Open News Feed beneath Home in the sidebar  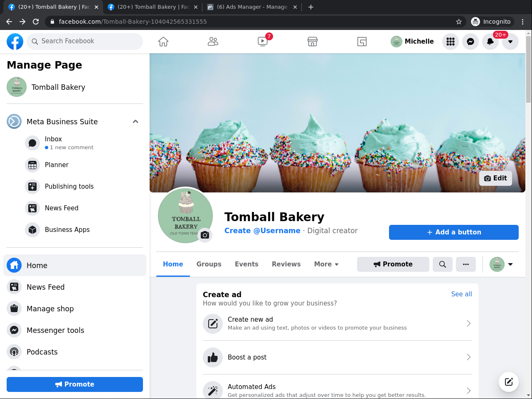click(75, 287)
